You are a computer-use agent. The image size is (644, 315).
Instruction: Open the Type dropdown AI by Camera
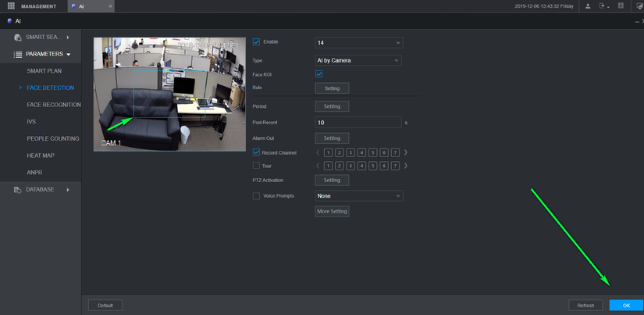pyautogui.click(x=358, y=60)
